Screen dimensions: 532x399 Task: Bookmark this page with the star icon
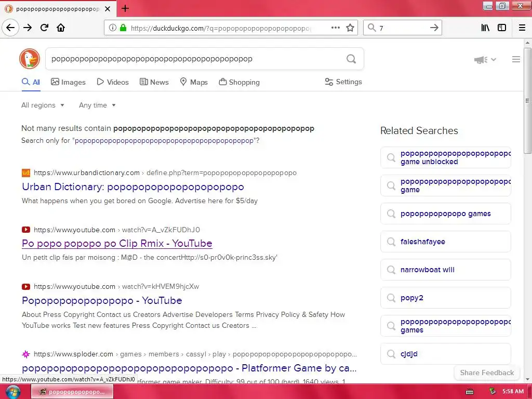click(x=350, y=28)
